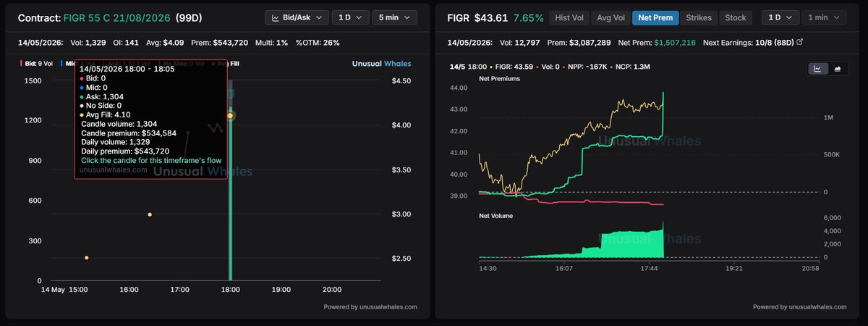Select the area chart view icon
868x326 pixels.
[x=838, y=69]
